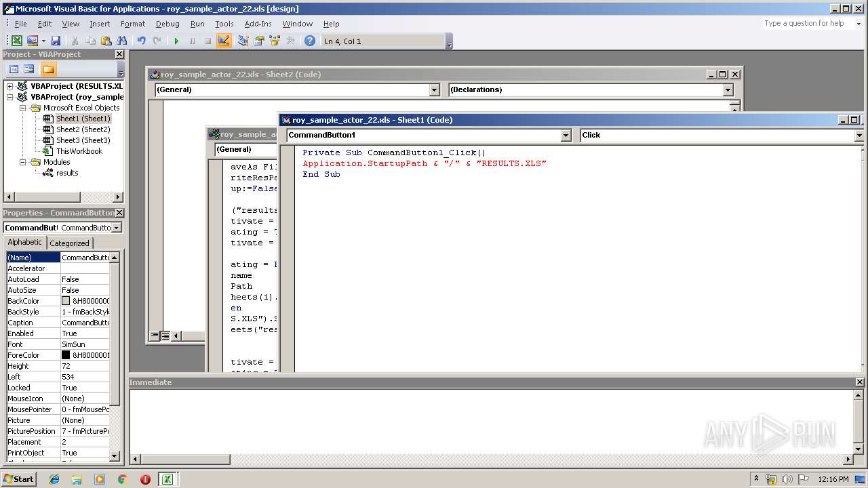This screenshot has height=488, width=868.
Task: Open (Declarations) dropdown in Sheet2 code window
Action: click(x=728, y=89)
